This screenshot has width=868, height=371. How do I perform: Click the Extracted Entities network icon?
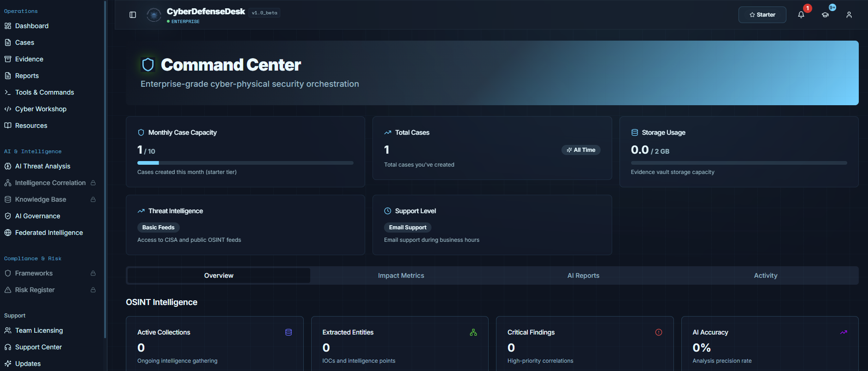tap(473, 332)
